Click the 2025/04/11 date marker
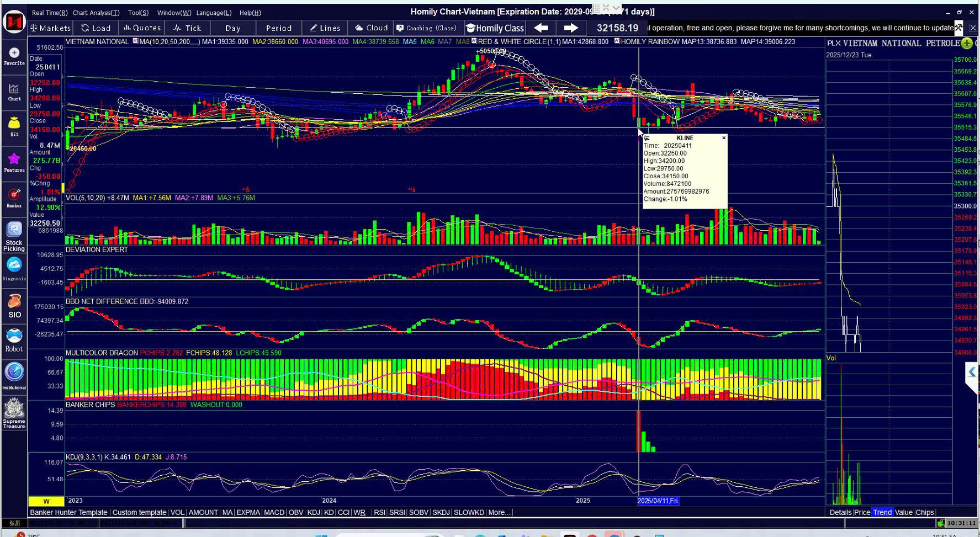Viewport: 980px width, 537px height. pyautogui.click(x=658, y=501)
